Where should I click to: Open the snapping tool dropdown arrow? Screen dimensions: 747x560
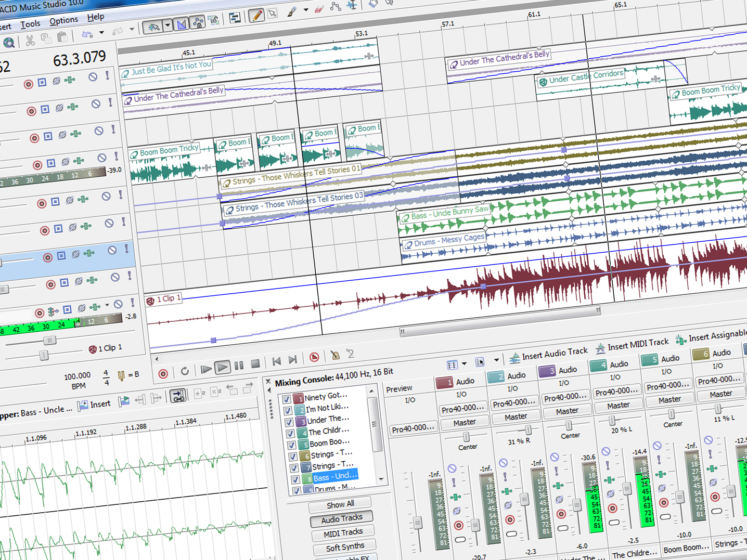point(167,25)
